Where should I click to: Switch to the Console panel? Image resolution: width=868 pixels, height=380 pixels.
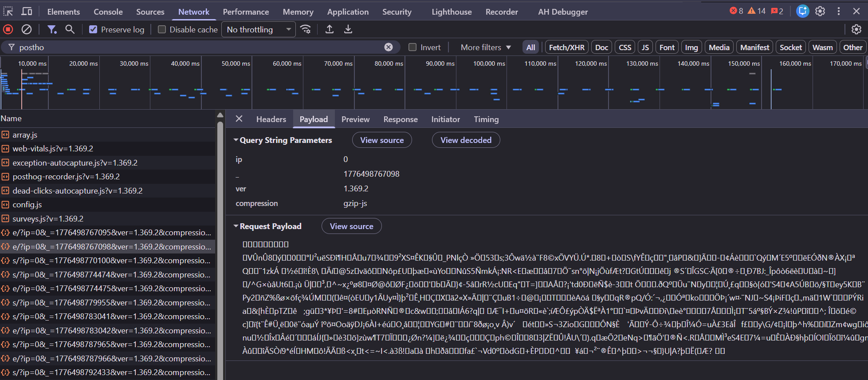pos(108,12)
